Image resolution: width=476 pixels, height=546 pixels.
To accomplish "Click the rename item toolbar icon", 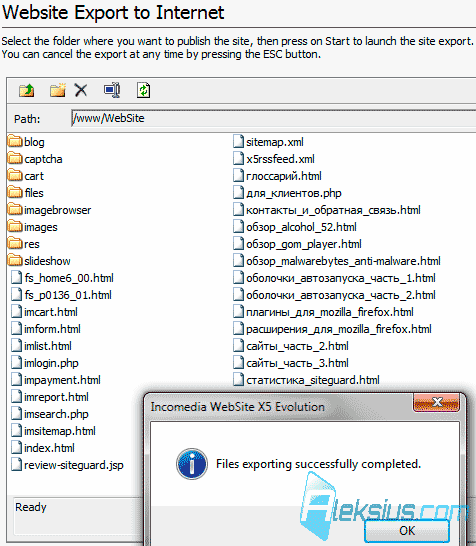I will (x=112, y=91).
